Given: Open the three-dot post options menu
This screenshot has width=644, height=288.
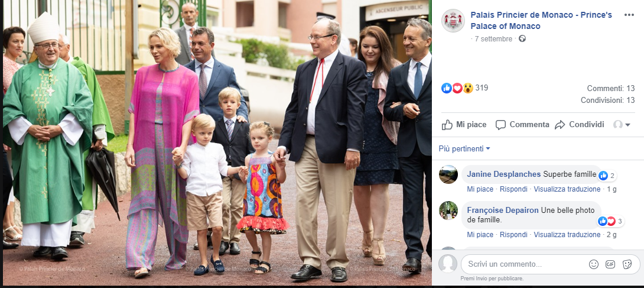Looking at the screenshot, I should coord(629,15).
